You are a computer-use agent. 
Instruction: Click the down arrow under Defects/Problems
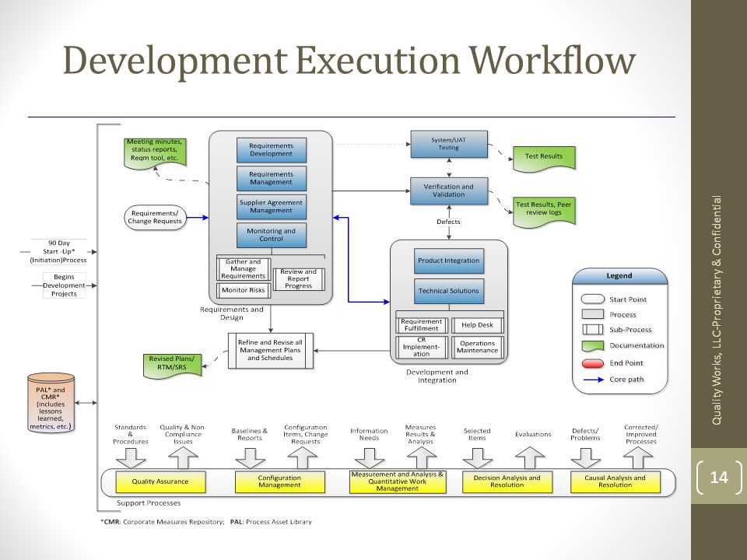(585, 458)
